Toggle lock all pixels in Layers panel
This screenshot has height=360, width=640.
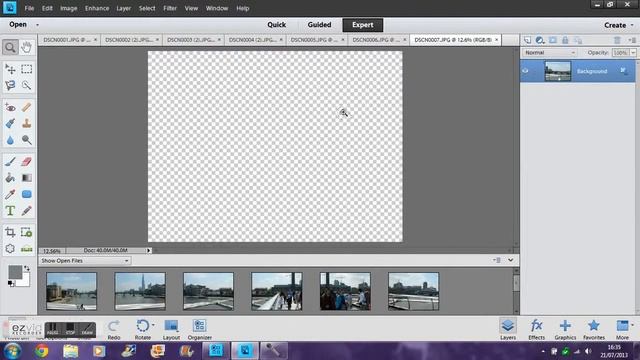tap(565, 40)
